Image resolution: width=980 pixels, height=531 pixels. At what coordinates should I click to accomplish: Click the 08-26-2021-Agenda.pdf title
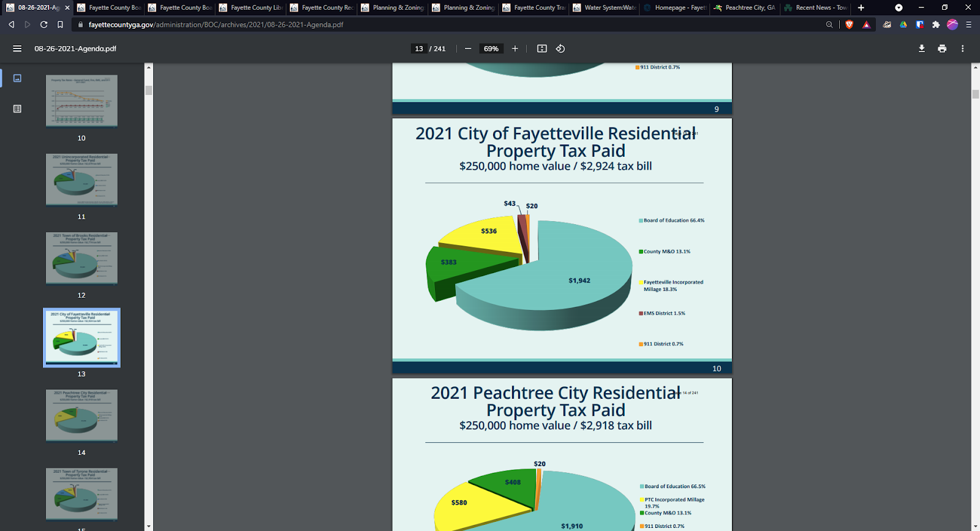pyautogui.click(x=75, y=48)
